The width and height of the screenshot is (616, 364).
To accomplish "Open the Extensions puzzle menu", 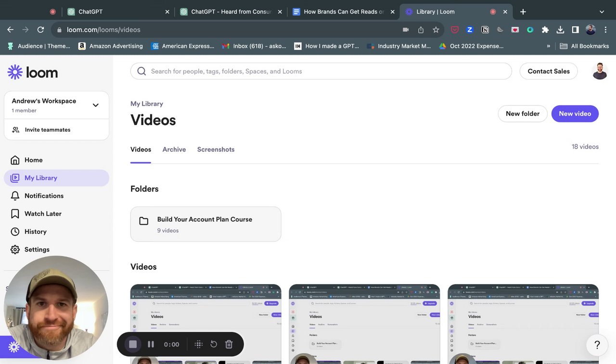I will click(x=545, y=30).
